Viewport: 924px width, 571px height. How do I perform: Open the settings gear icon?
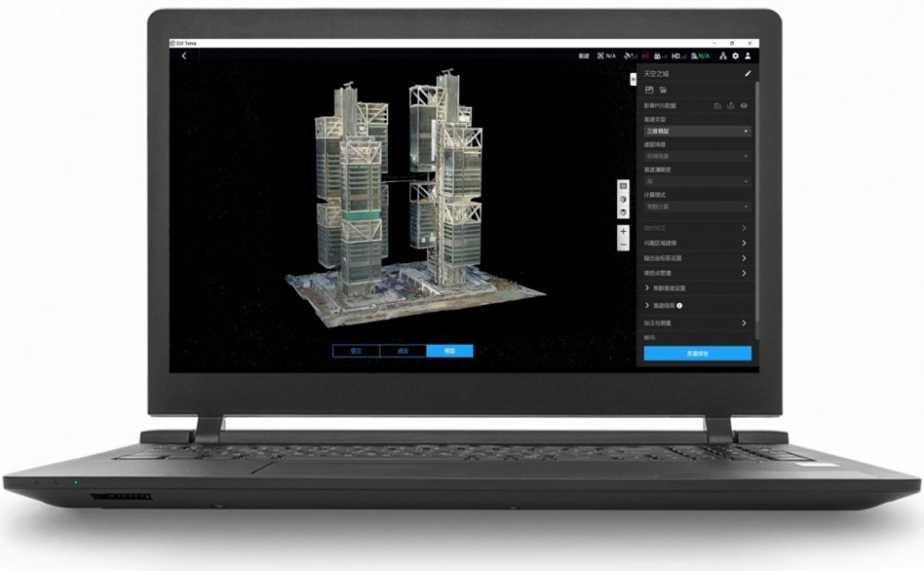[736, 55]
